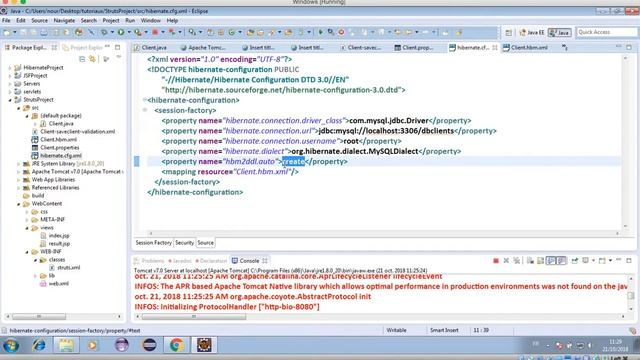640x360 pixels.
Task: Close the hibernate.cfg.xml editor tab
Action: (495, 48)
